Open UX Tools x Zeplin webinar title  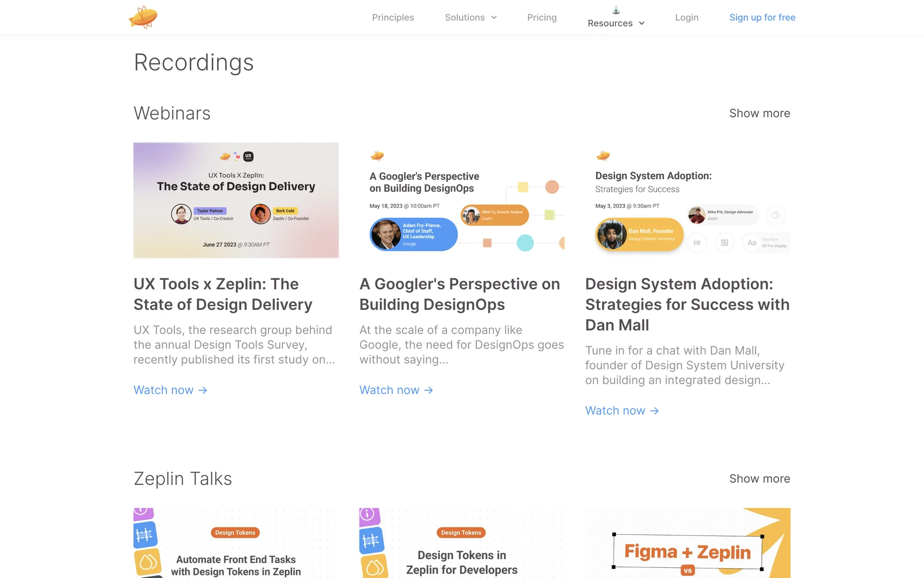pyautogui.click(x=223, y=294)
